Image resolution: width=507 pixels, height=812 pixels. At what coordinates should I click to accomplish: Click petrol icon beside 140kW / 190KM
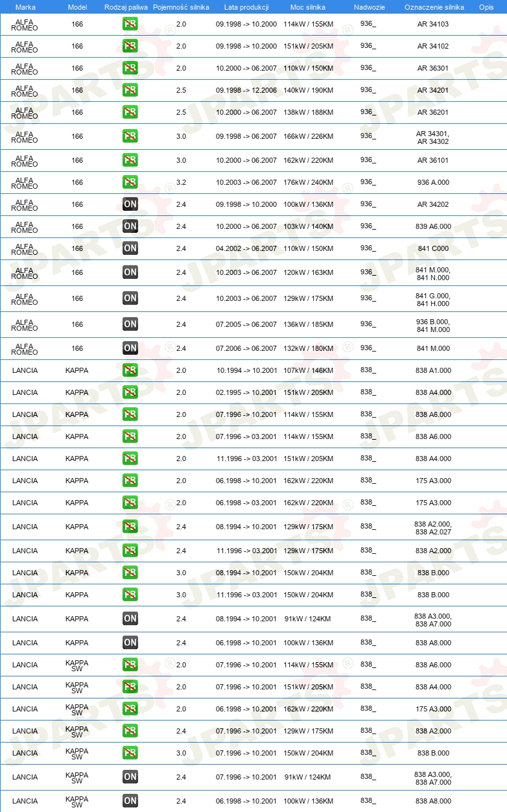click(130, 91)
